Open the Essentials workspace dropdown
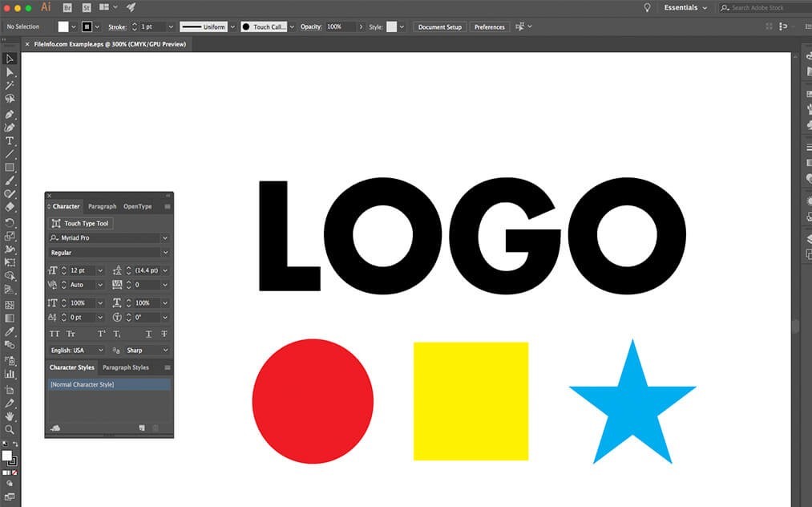812x507 pixels. click(685, 8)
